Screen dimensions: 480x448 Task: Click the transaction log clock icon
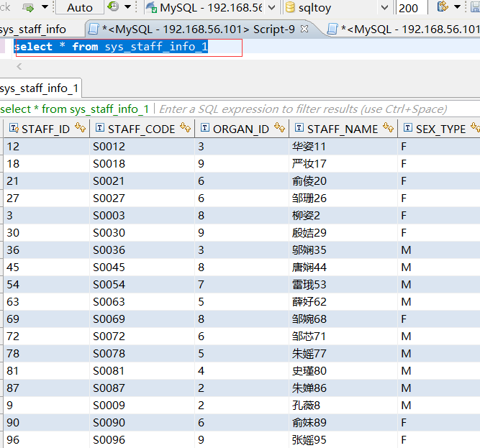click(x=114, y=7)
